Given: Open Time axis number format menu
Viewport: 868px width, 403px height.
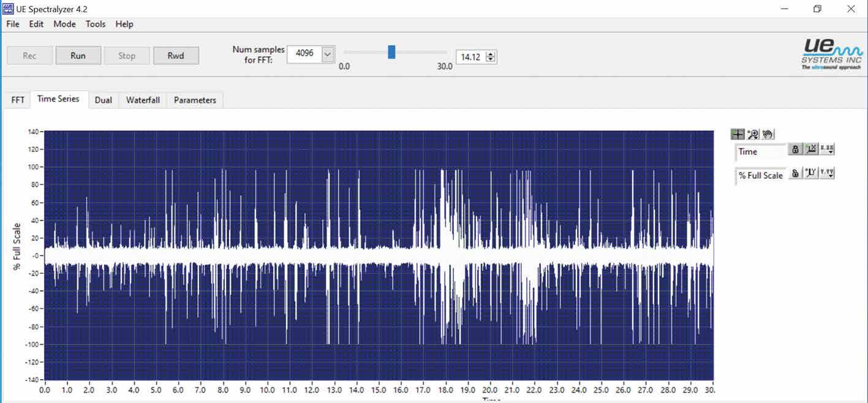Looking at the screenshot, I should 827,149.
